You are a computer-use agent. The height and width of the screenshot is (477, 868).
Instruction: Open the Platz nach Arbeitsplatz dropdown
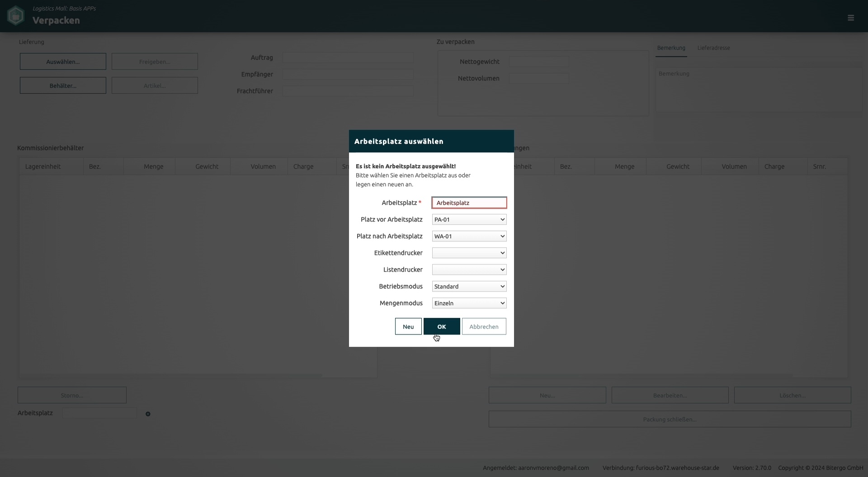point(469,236)
